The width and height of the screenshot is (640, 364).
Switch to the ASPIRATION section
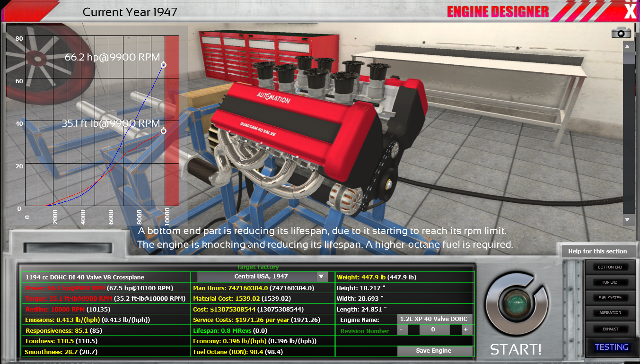click(x=610, y=312)
